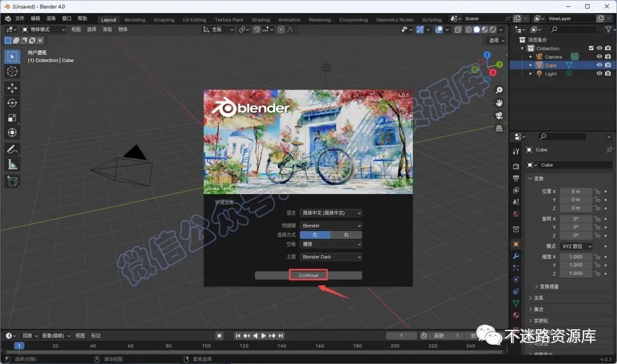Click the pan hand viewport icon
Viewport: 617px width, 364px height.
[499, 103]
